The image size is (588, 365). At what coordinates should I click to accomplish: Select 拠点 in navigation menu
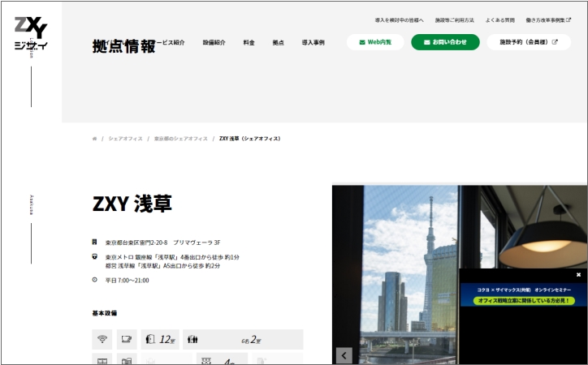pyautogui.click(x=279, y=43)
